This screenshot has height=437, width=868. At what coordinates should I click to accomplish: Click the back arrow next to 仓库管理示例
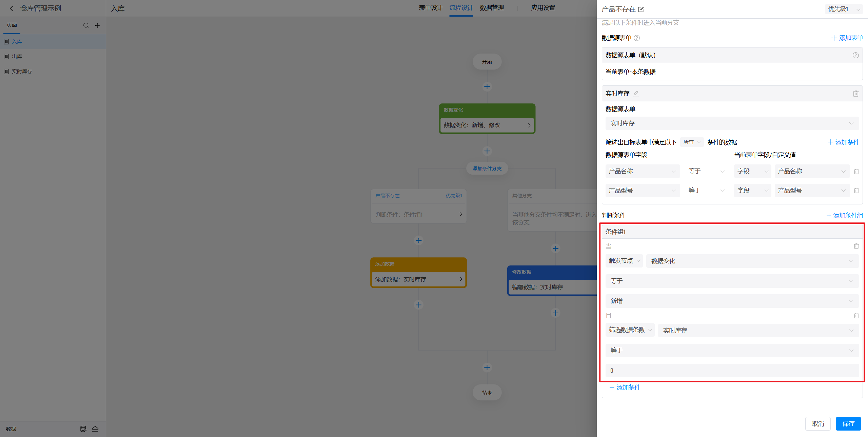tap(12, 8)
